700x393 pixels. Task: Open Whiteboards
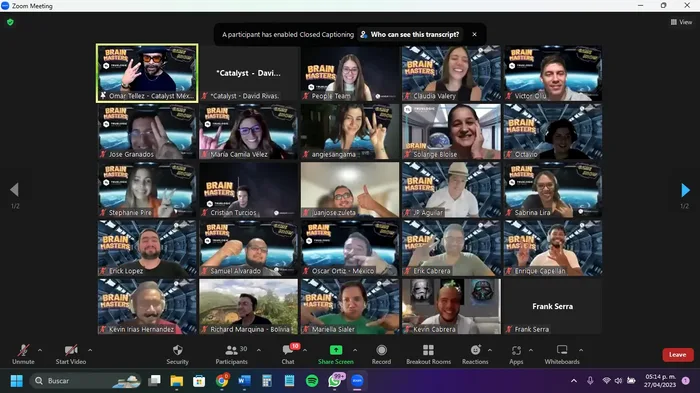562,355
